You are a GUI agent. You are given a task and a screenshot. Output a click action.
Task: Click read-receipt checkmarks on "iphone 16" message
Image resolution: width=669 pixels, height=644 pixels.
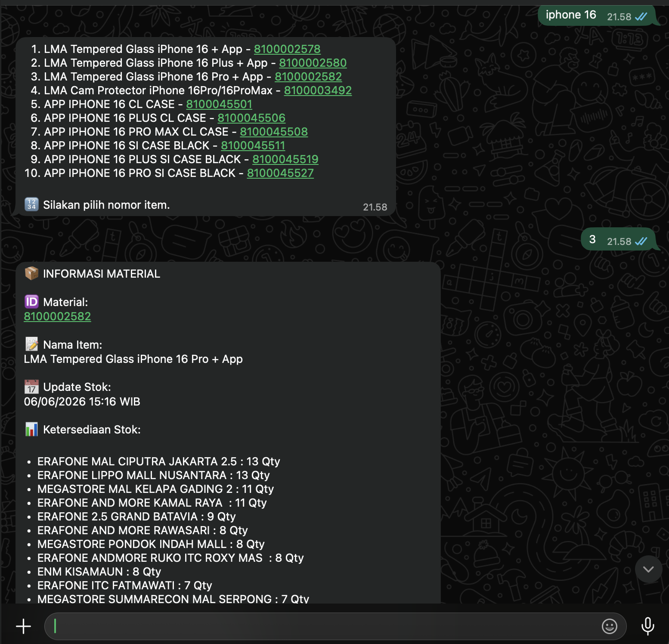click(641, 17)
